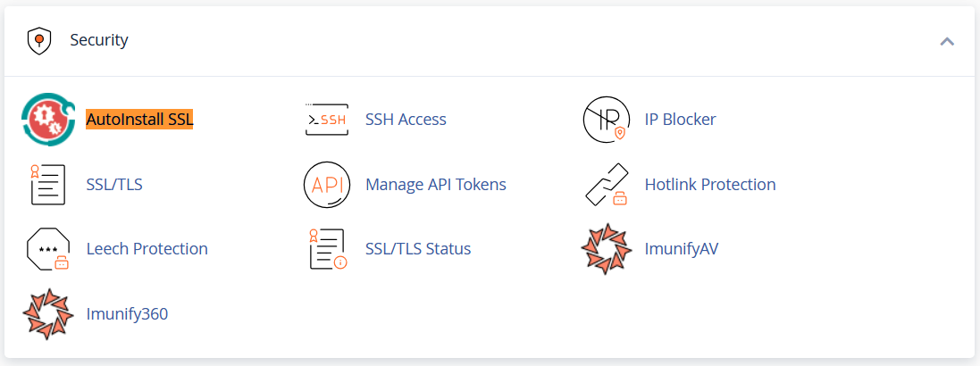
Task: Click the SSL/TLS Status certificate icon
Action: 328,249
